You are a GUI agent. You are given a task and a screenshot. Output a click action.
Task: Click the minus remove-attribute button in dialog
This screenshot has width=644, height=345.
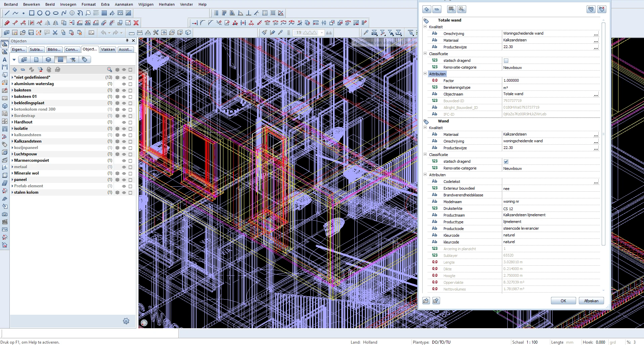click(437, 9)
